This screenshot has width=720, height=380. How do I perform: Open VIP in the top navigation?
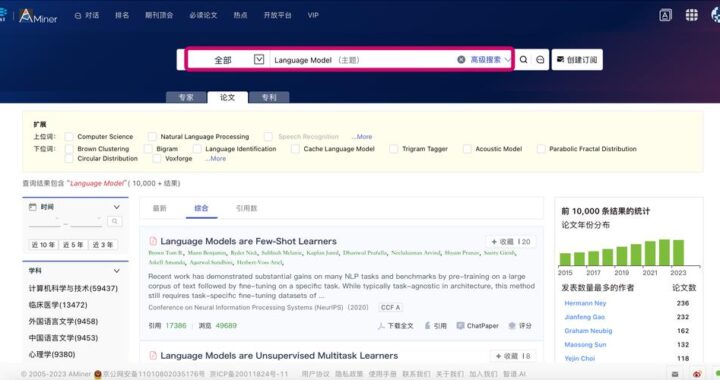(x=313, y=15)
